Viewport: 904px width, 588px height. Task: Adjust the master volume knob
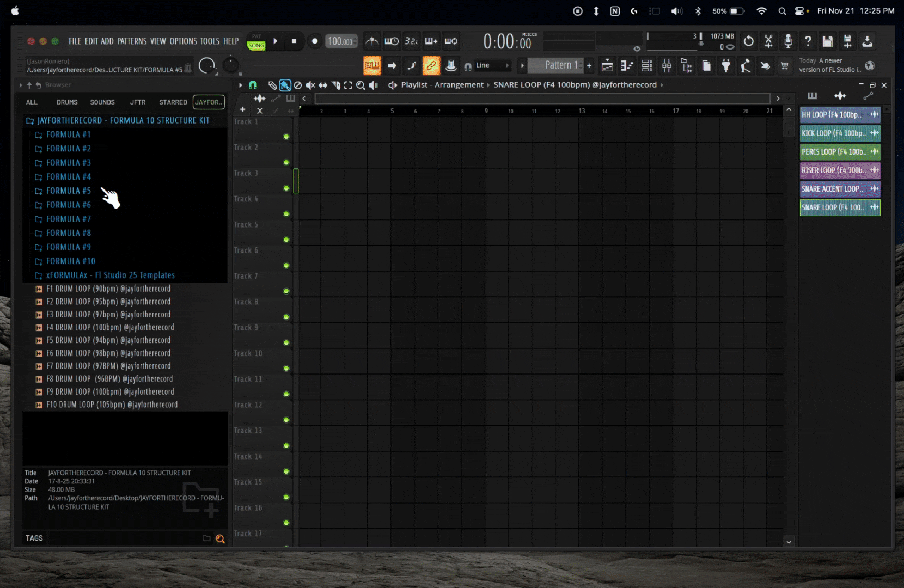point(207,66)
